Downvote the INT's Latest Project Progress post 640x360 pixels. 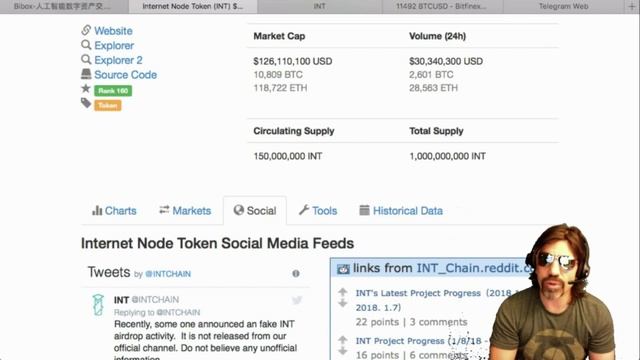342,303
